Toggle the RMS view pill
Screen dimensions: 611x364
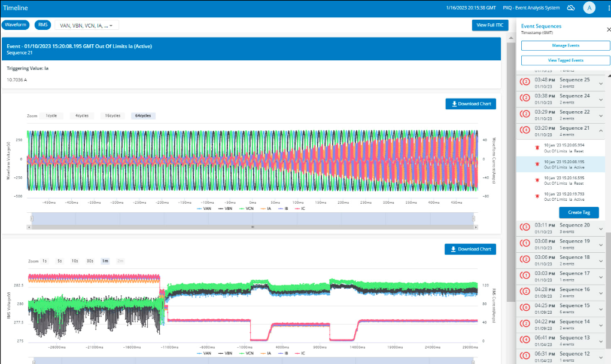click(x=43, y=25)
